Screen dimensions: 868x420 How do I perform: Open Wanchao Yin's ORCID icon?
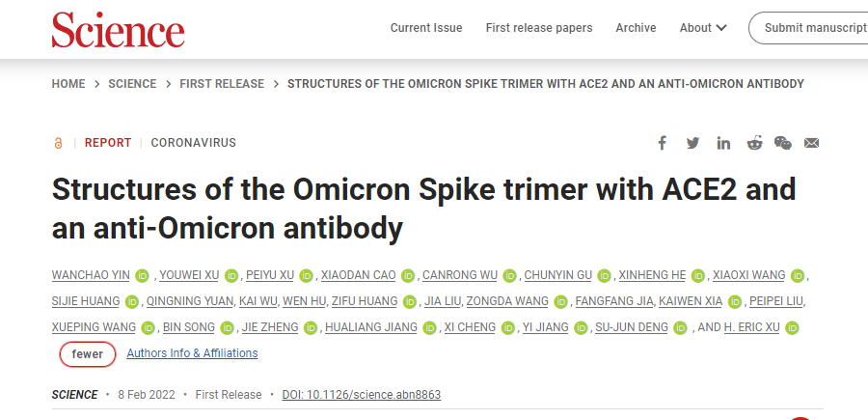click(x=142, y=275)
